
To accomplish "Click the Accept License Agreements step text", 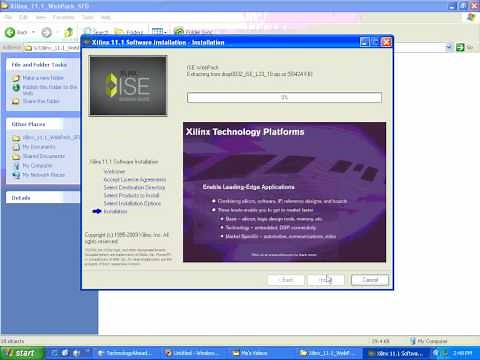I will (x=135, y=180).
